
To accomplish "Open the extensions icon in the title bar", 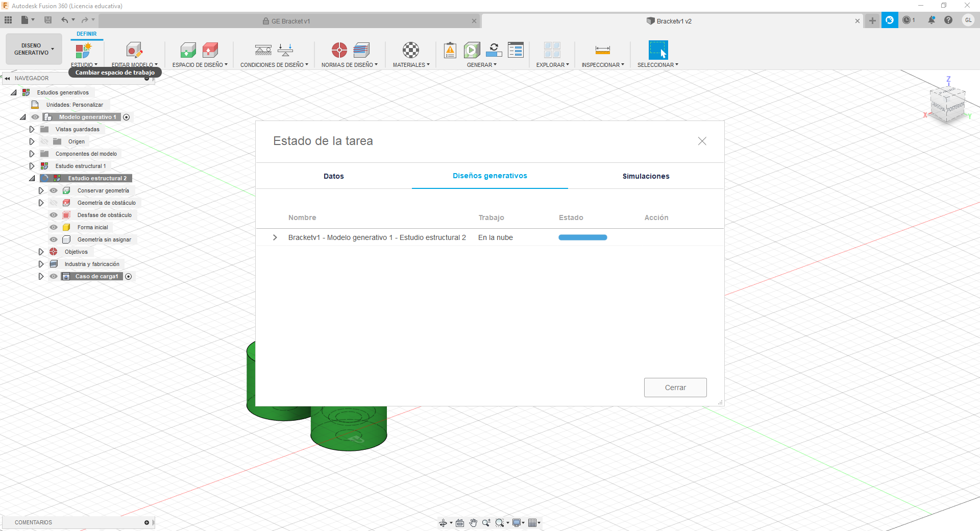I will tap(890, 20).
